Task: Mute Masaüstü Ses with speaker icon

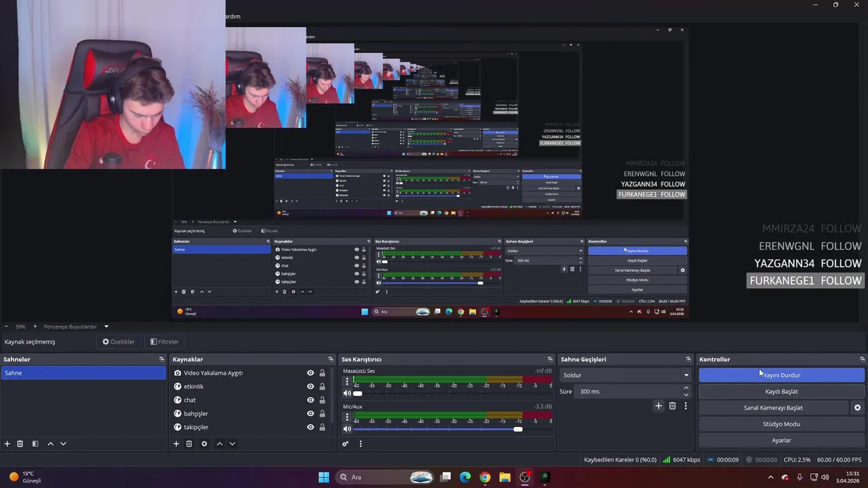Action: [347, 393]
